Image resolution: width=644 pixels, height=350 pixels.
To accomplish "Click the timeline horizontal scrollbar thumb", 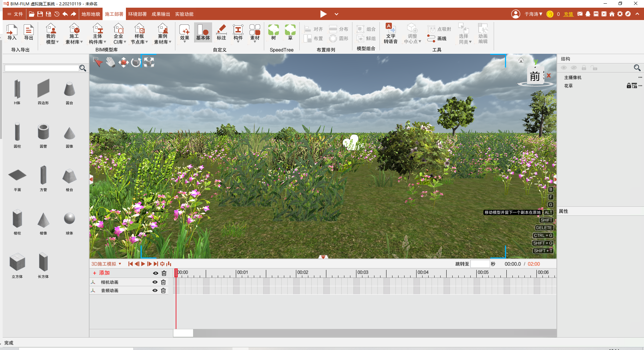I will (183, 333).
